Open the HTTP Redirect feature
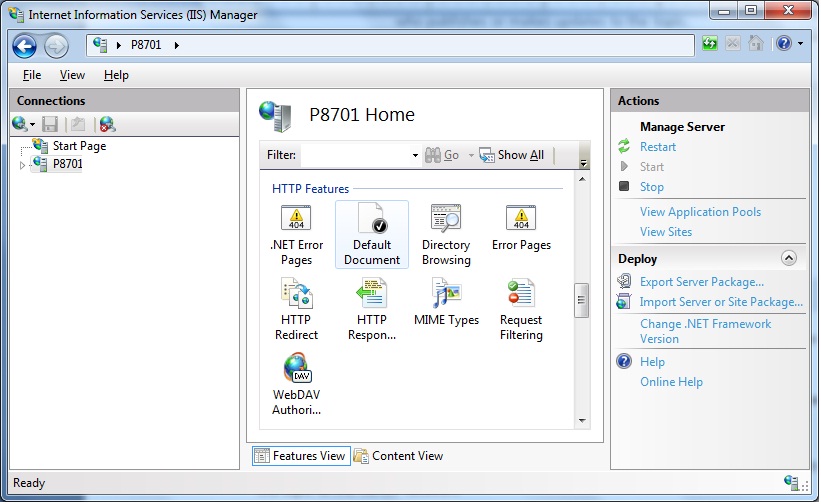 tap(296, 309)
